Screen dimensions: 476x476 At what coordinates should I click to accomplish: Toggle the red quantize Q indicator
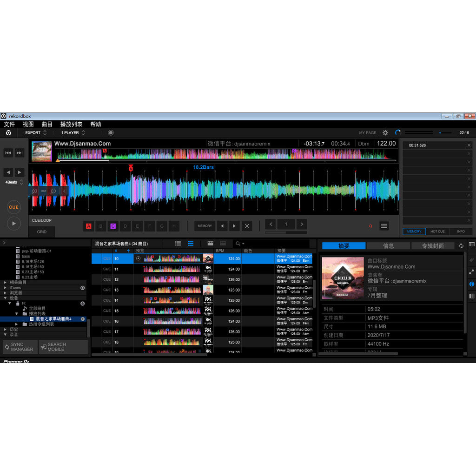click(x=370, y=226)
